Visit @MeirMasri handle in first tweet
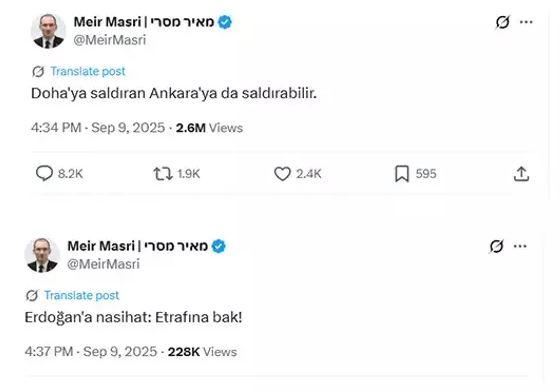The image size is (560, 391). [x=110, y=40]
